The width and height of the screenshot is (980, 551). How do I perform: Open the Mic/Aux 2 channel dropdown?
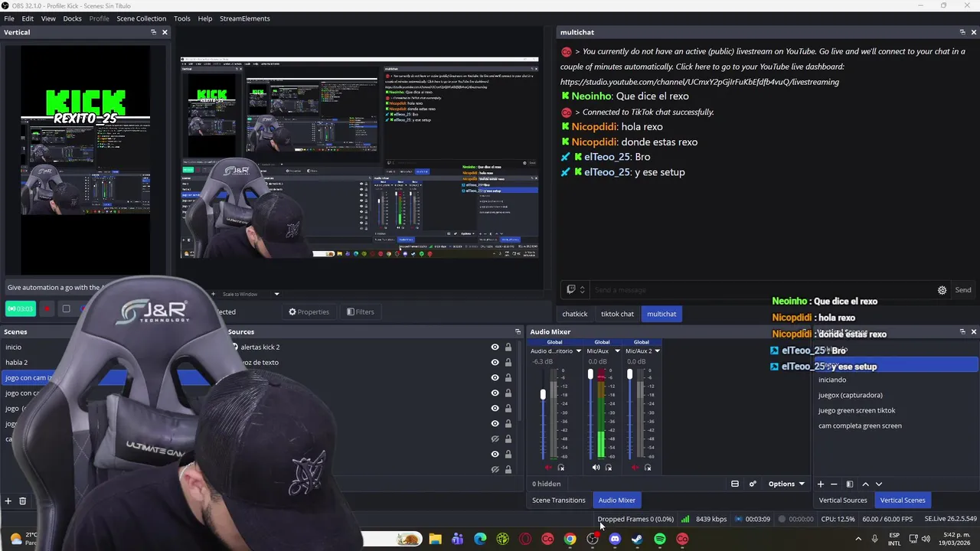657,351
